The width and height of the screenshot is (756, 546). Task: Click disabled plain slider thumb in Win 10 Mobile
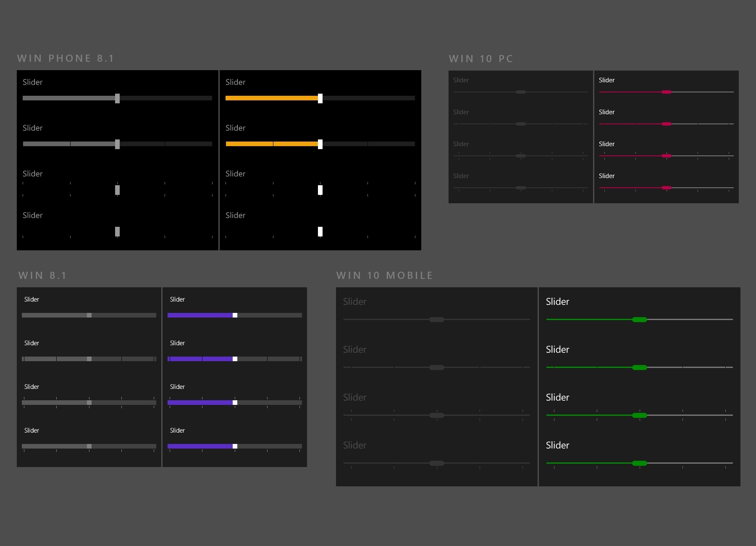[437, 320]
